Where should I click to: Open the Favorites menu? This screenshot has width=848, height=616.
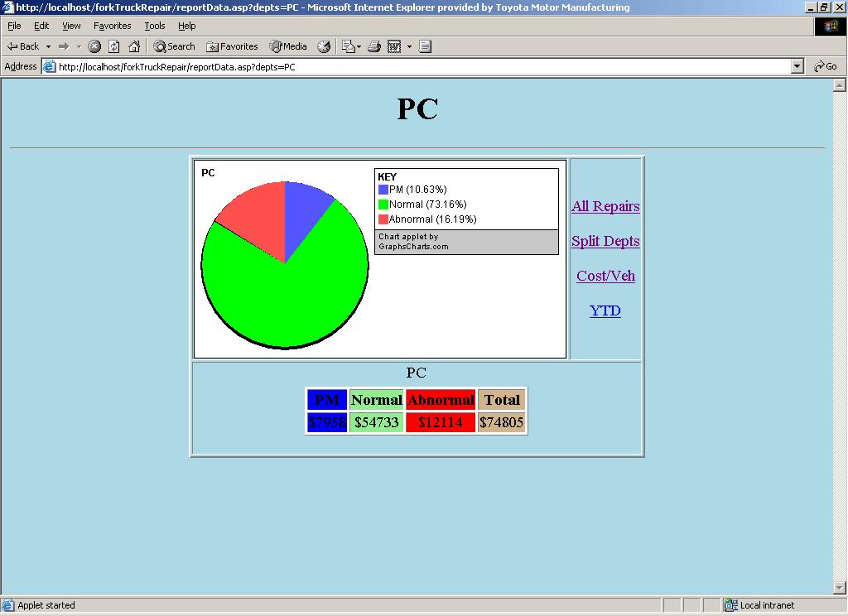[x=113, y=26]
